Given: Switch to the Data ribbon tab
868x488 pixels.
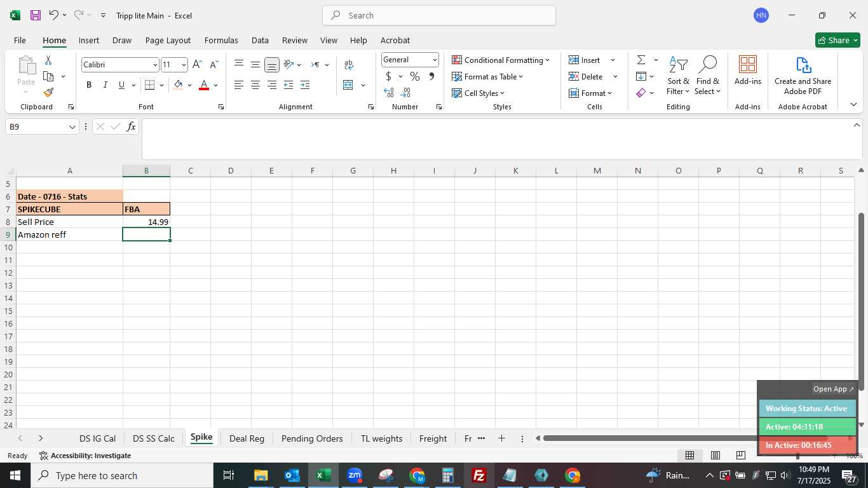Looking at the screenshot, I should pyautogui.click(x=260, y=40).
